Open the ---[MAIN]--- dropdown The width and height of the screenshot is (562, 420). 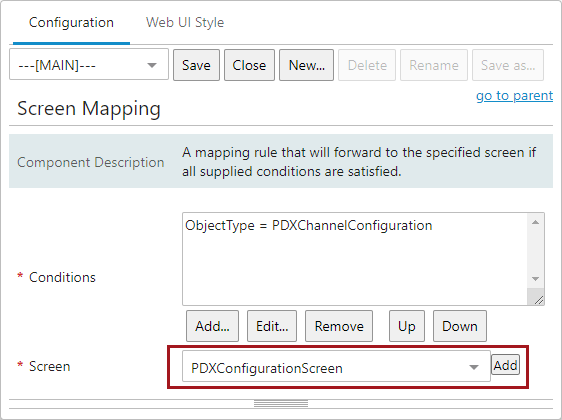(89, 65)
